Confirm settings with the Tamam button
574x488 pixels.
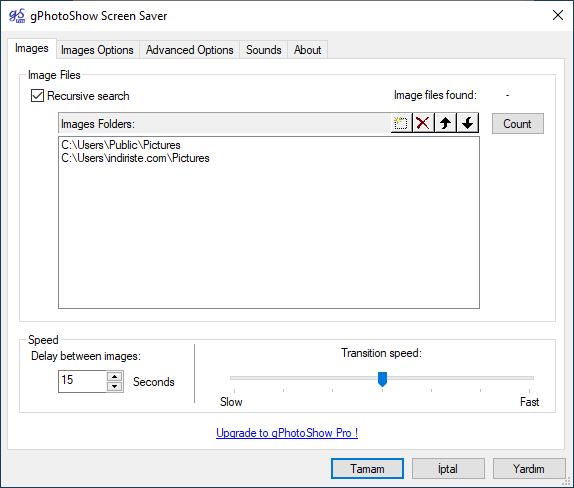coord(367,469)
